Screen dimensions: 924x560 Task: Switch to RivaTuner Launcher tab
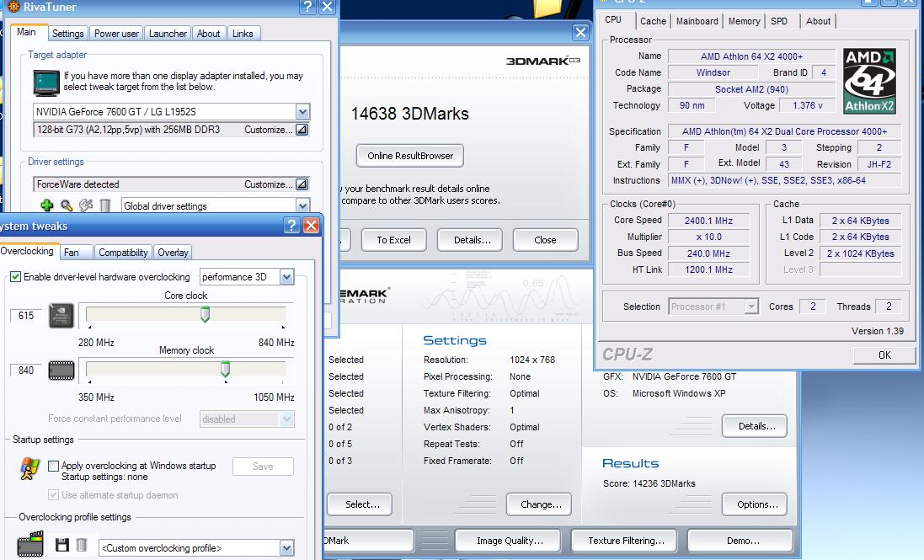[168, 34]
